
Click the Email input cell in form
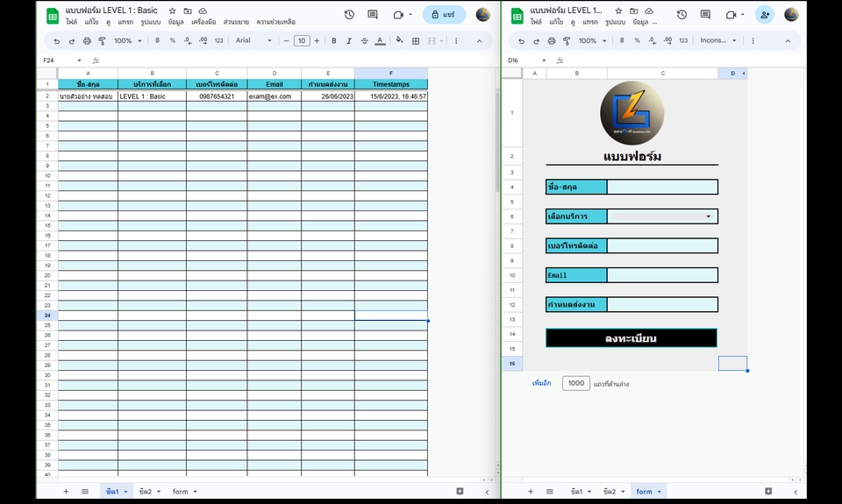click(662, 275)
